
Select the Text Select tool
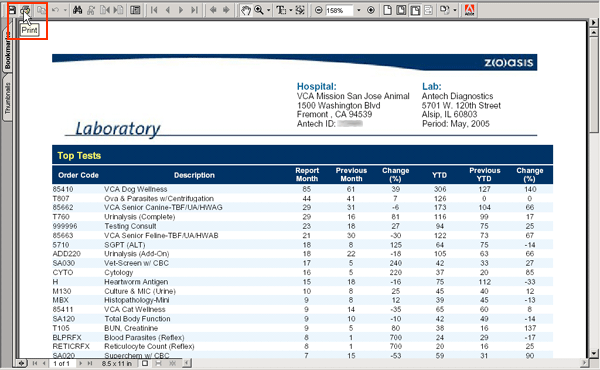281,10
